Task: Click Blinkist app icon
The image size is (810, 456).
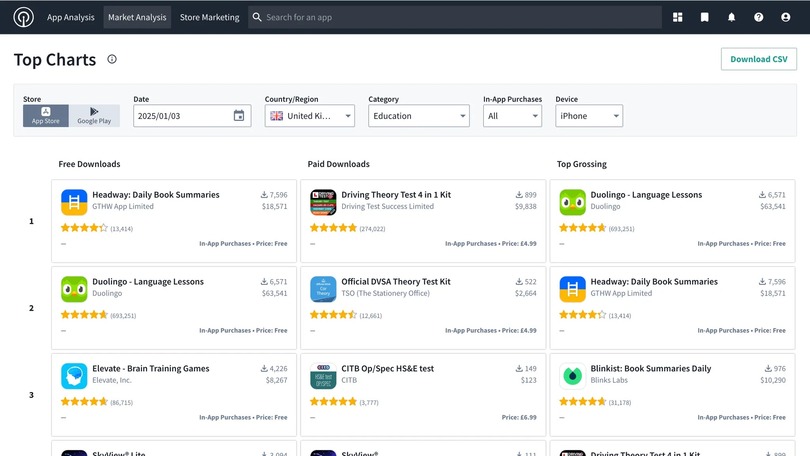Action: (572, 375)
